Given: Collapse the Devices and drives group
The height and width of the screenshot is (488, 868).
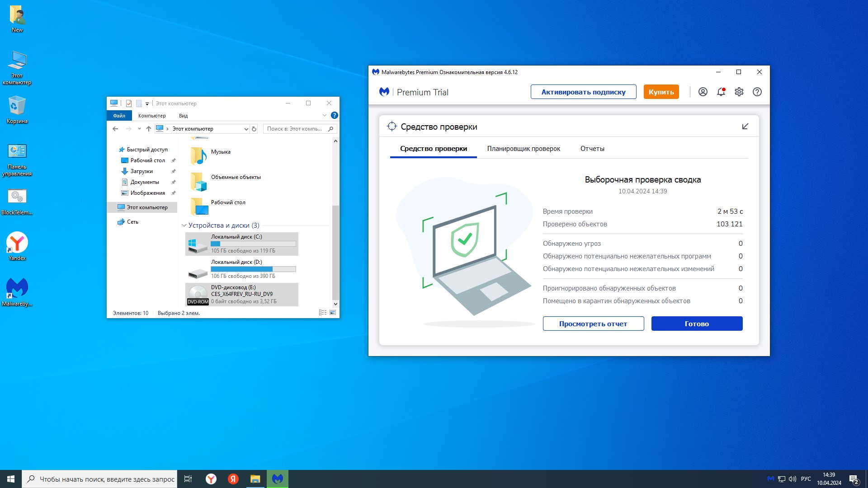Looking at the screenshot, I should click(184, 225).
